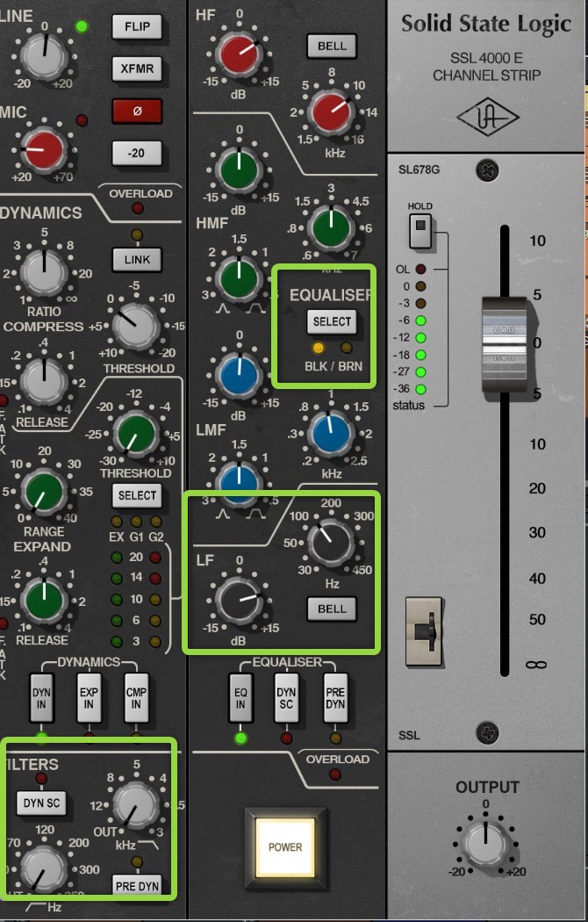588x922 pixels.
Task: Toggle the DYN IN switch
Action: point(41,698)
